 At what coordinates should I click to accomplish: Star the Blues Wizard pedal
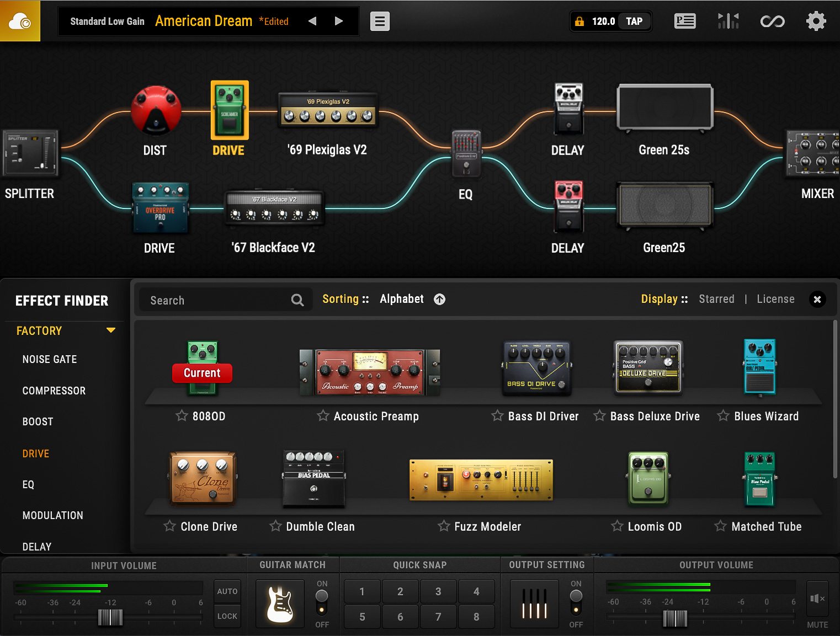(723, 415)
